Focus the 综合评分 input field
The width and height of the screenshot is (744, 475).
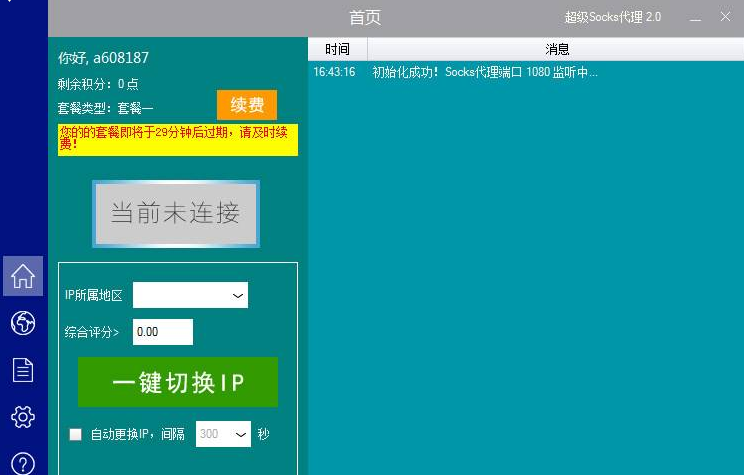[162, 332]
